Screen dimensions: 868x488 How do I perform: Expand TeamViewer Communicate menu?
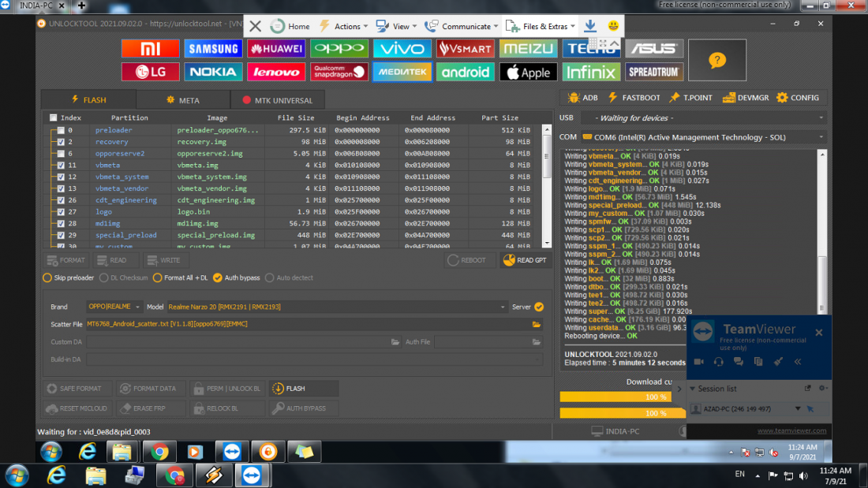click(461, 26)
